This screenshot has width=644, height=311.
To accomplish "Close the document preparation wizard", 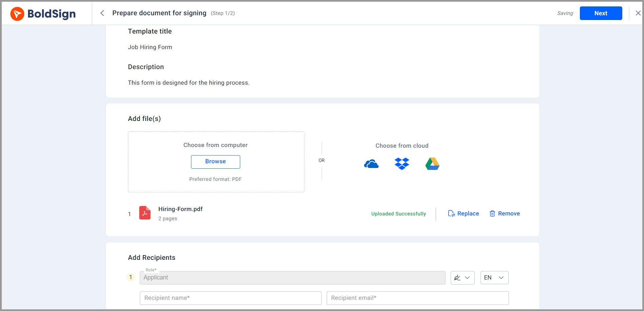I will point(638,13).
